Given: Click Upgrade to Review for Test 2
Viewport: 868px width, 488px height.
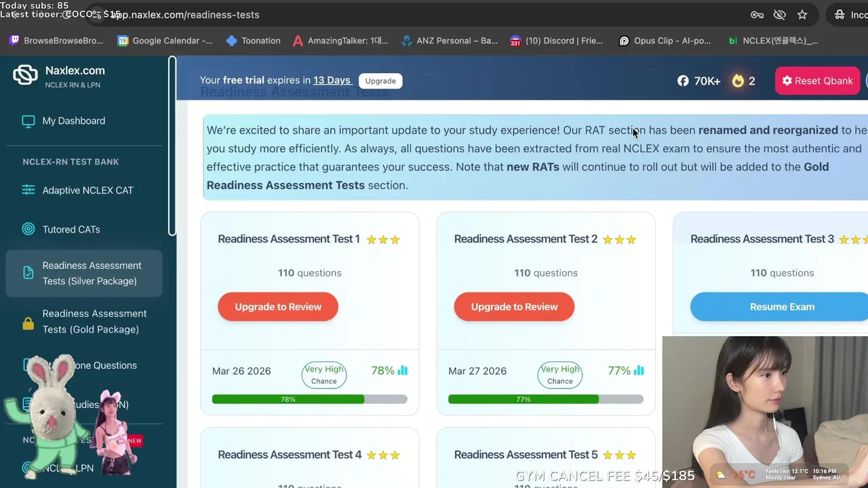Looking at the screenshot, I should coord(514,307).
